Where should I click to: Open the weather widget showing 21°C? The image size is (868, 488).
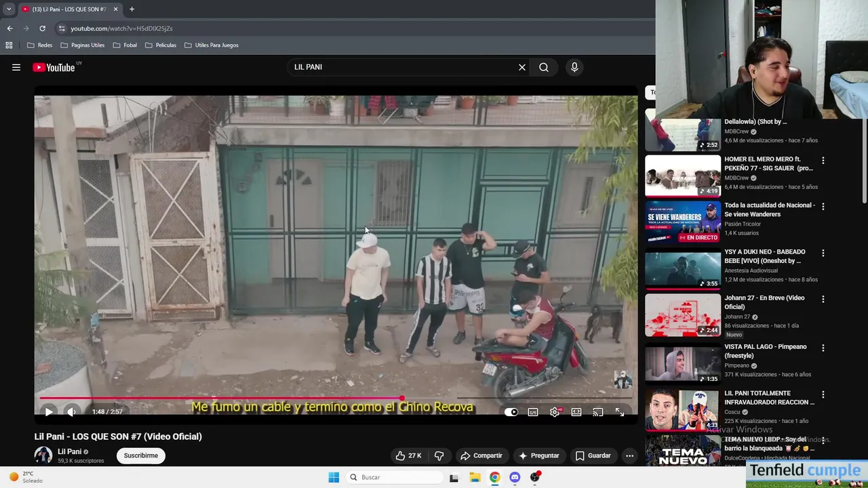click(x=26, y=477)
